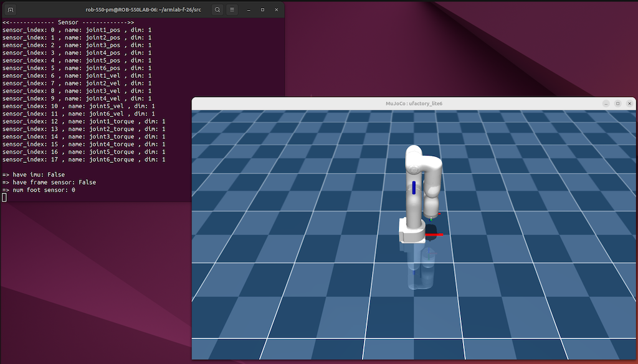
Task: Open the terminal hamburger menu
Action: click(x=232, y=9)
